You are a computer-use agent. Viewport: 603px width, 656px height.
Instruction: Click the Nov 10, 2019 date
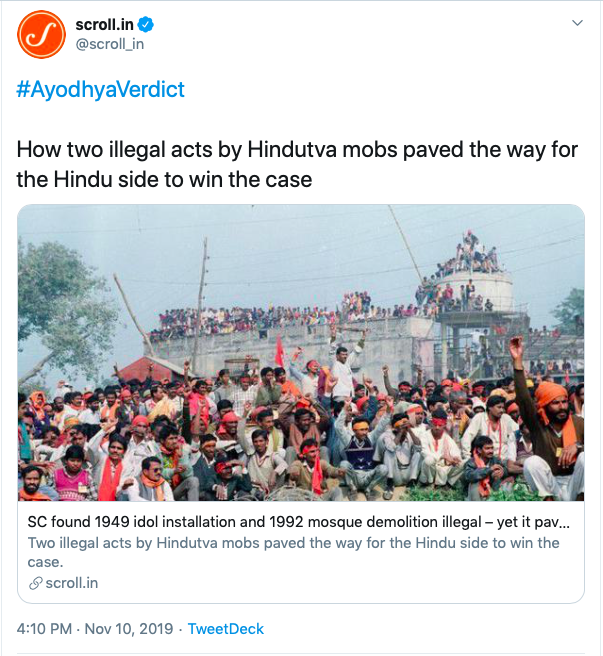coord(126,629)
